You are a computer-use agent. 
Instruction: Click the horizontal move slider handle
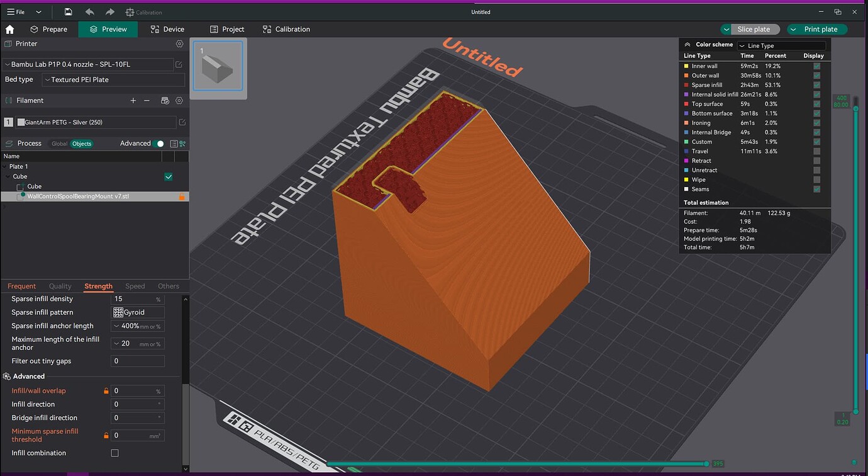tap(706, 464)
